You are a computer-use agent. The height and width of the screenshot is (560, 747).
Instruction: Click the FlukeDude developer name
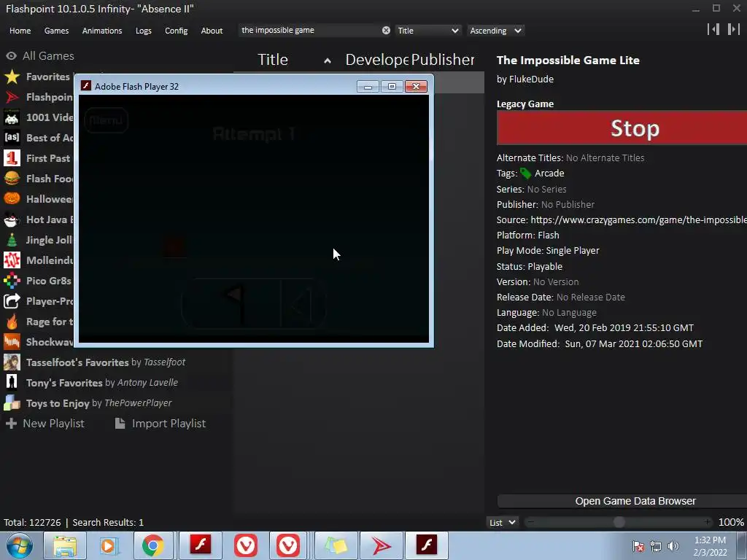pos(531,79)
